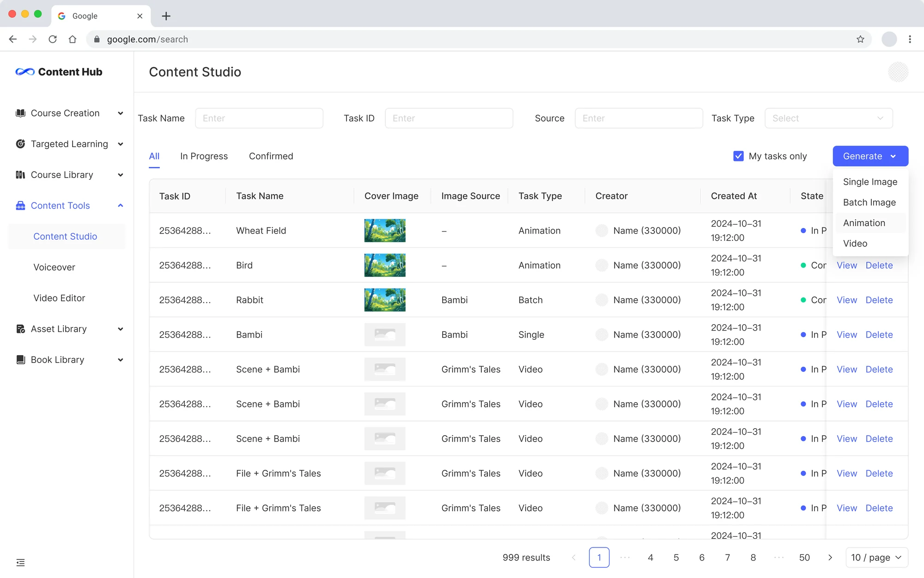Screen dimensions: 924x578
Task: Expand Course Library menu chevron
Action: (121, 175)
